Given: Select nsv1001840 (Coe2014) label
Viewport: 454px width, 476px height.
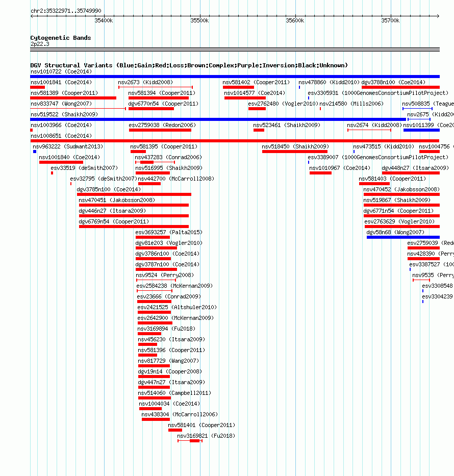Looking at the screenshot, I should pyautogui.click(x=69, y=157).
